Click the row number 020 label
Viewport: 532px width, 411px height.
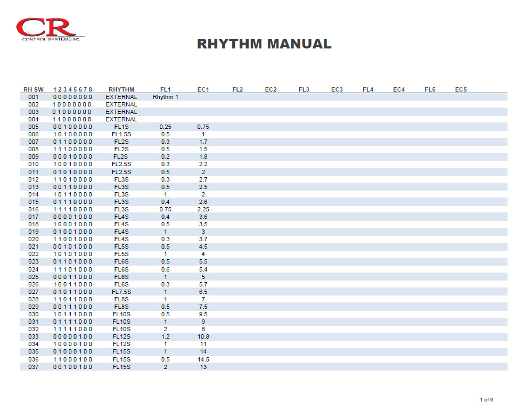point(34,239)
